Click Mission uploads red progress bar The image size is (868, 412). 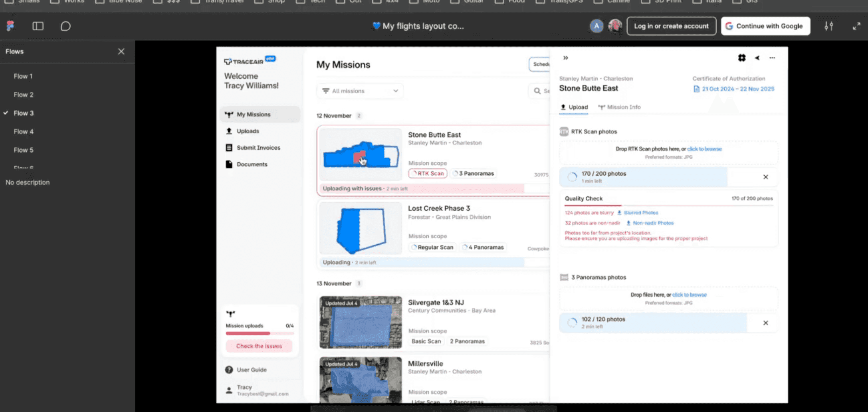[260, 333]
